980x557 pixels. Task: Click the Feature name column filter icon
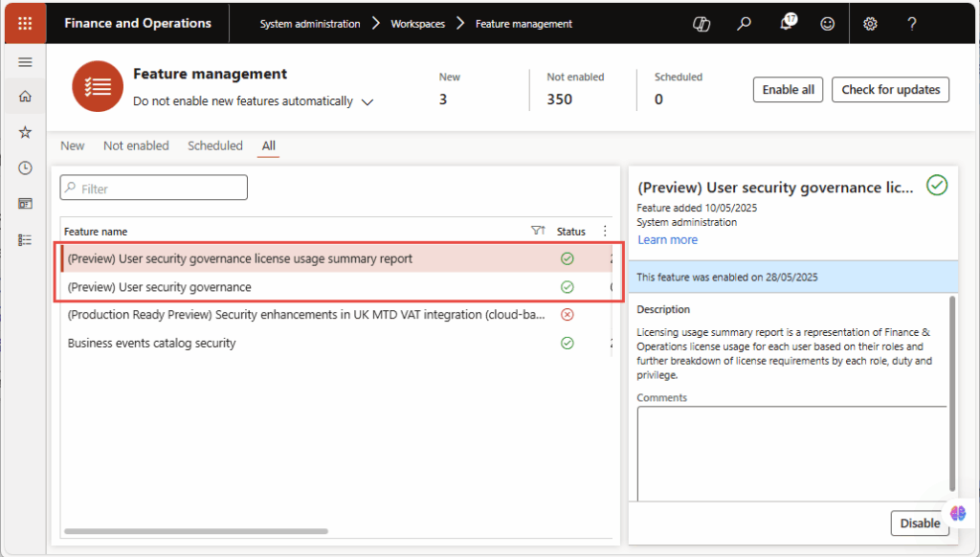(x=538, y=231)
